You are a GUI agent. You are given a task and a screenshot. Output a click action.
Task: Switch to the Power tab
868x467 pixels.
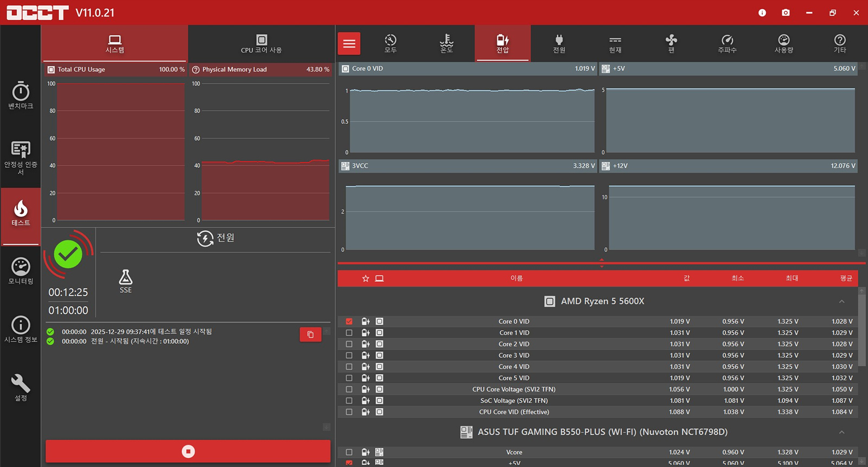point(559,43)
